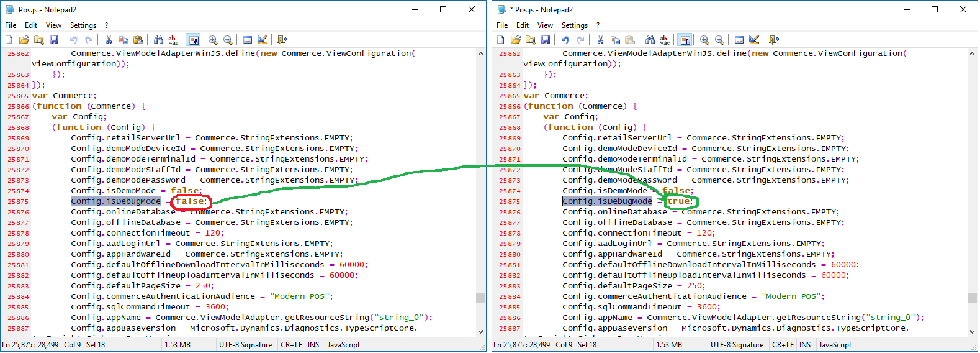
Task: Open CR+LF line ending selector in left status bar
Action: tap(291, 345)
